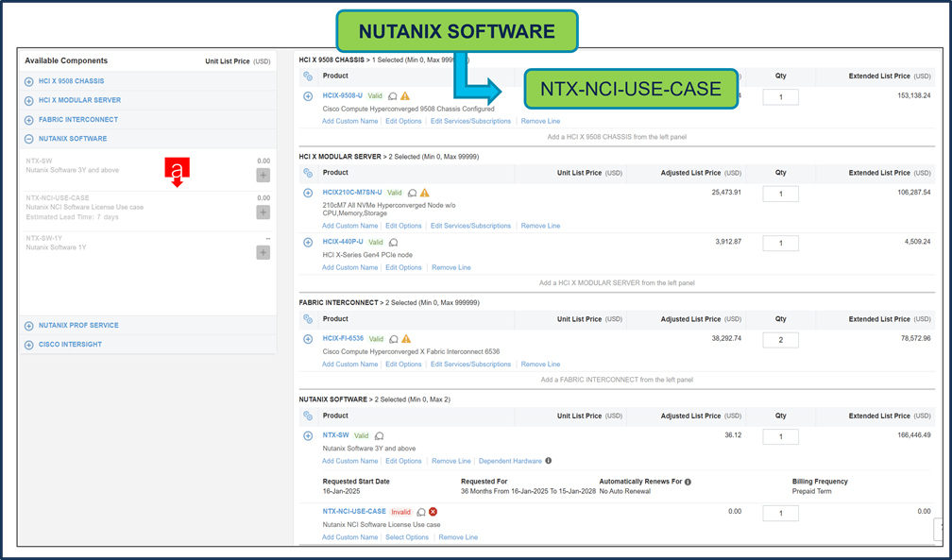
Task: Click group icon in HCI X MODULAR SERVER header
Action: coord(308,173)
